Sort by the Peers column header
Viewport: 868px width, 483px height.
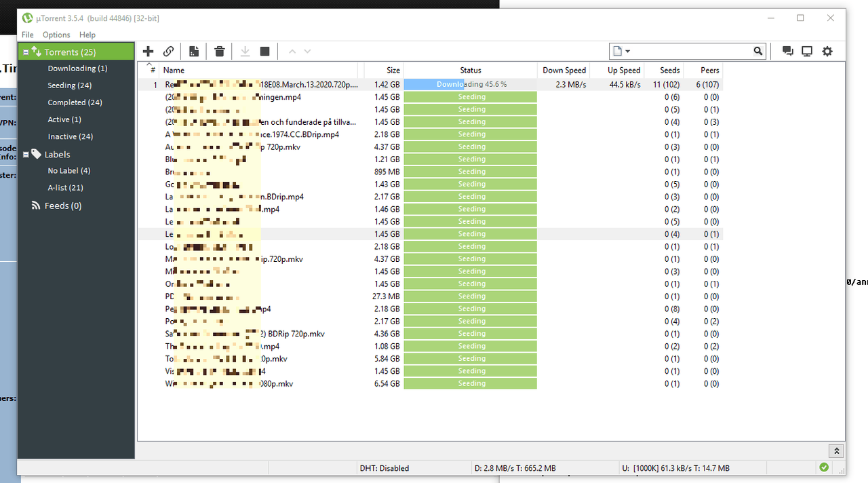tap(703, 70)
